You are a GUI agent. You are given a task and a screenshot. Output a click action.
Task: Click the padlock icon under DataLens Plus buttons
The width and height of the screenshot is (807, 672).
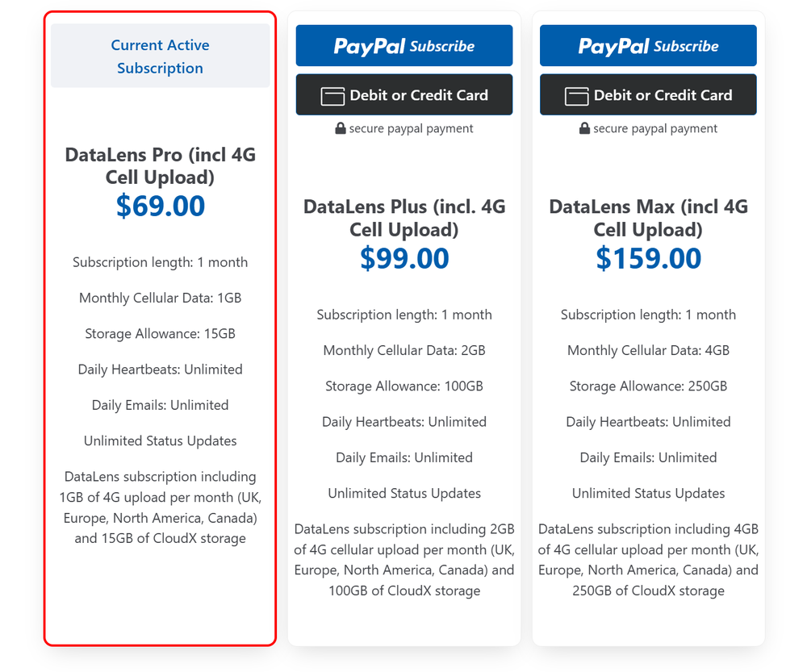341,128
